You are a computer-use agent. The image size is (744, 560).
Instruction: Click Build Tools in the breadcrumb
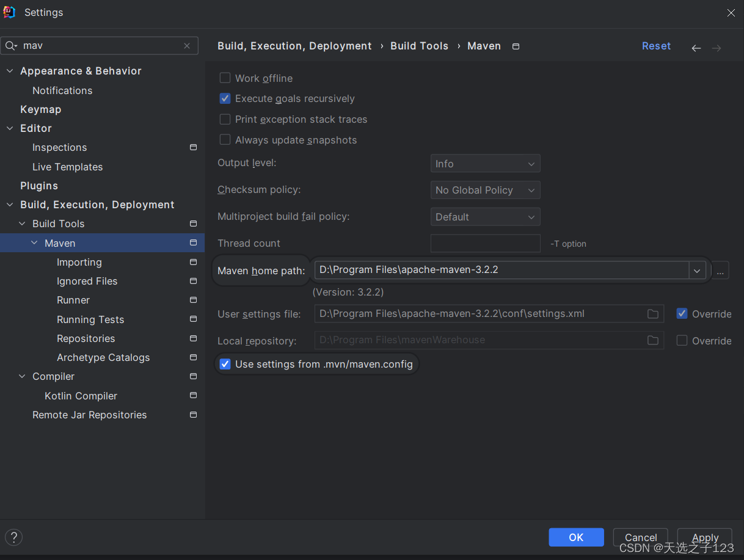pos(419,46)
